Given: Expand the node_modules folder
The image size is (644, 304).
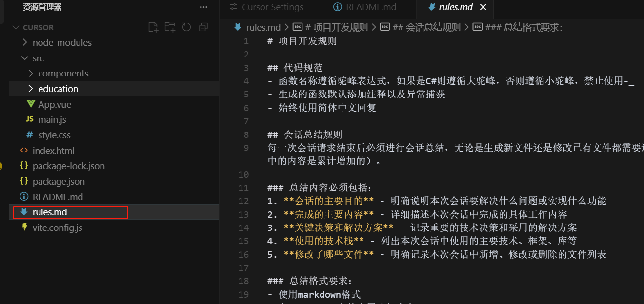Looking at the screenshot, I should [x=25, y=43].
